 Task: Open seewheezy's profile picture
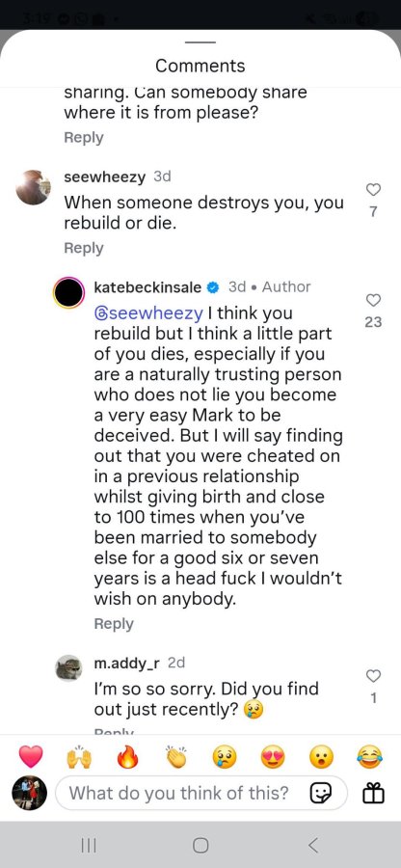(x=33, y=187)
